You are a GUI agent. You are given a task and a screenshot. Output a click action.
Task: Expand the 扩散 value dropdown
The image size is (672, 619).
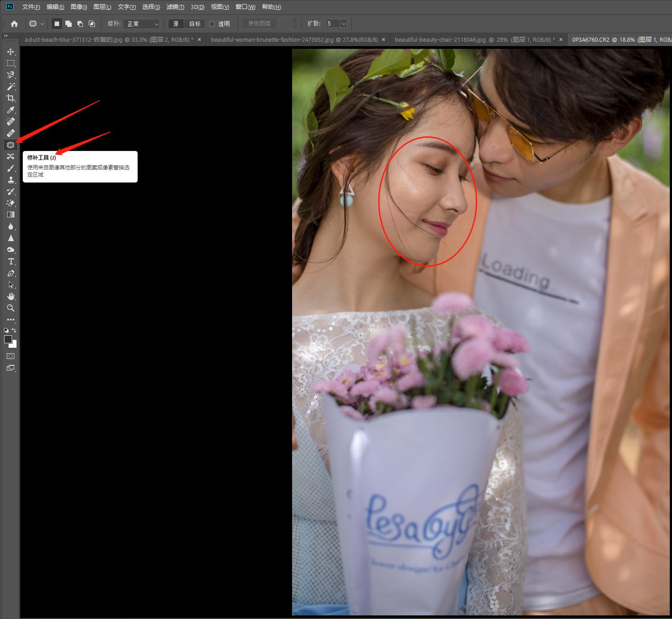tap(344, 24)
